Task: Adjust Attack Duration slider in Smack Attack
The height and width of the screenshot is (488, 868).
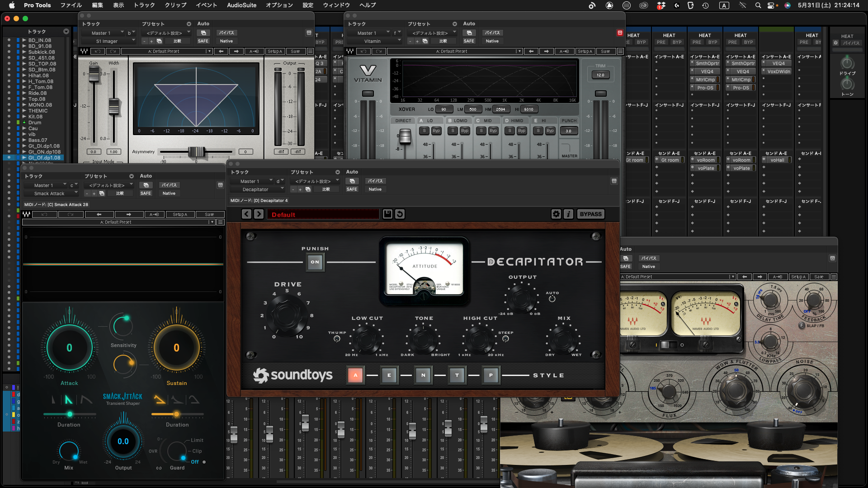Action: click(70, 414)
